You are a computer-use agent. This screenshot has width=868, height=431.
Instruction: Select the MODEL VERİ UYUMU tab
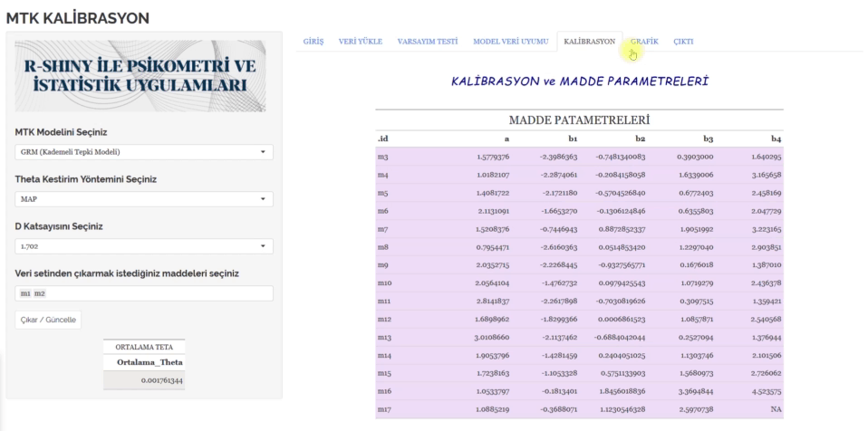tap(510, 42)
